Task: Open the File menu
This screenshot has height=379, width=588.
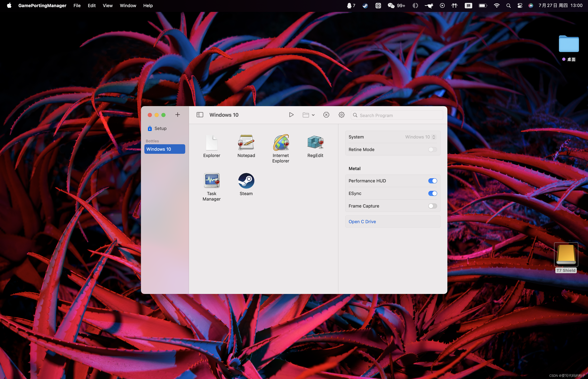Action: 77,5
